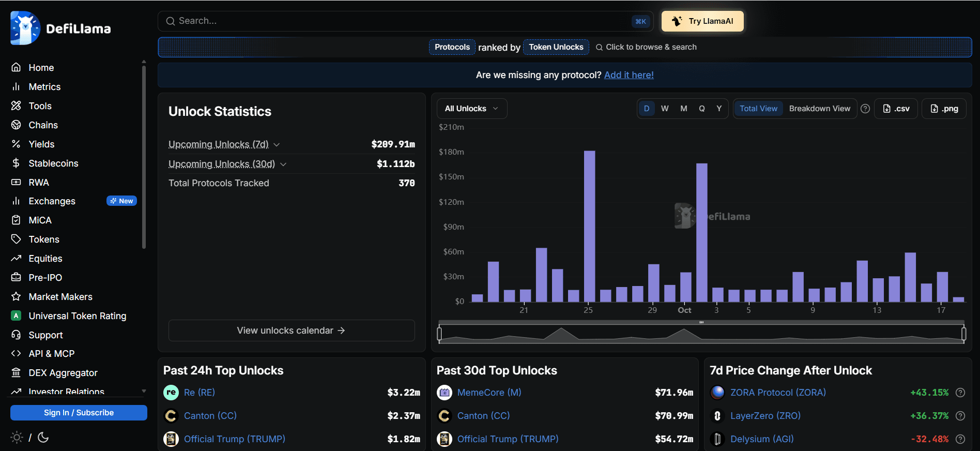Click the right range slider handle
The height and width of the screenshot is (451, 980).
(964, 334)
